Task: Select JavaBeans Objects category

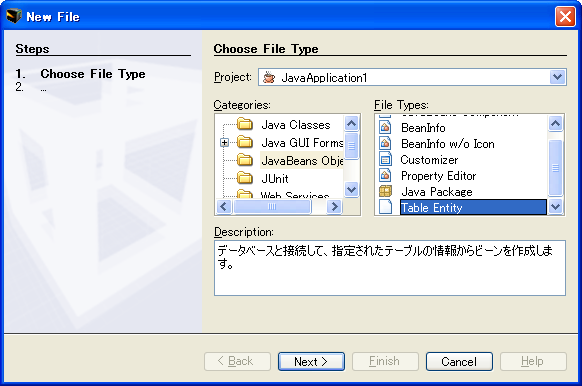Action: [302, 161]
